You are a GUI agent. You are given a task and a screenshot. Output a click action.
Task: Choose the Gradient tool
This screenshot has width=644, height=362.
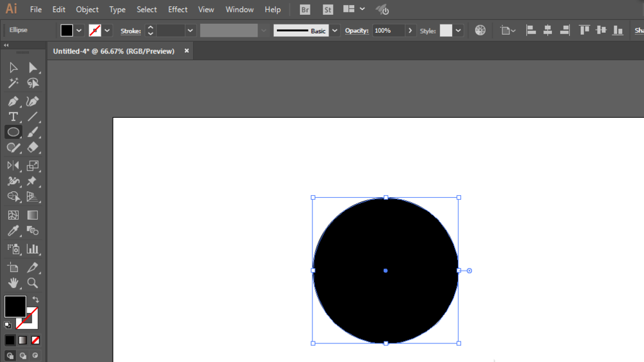(32, 215)
